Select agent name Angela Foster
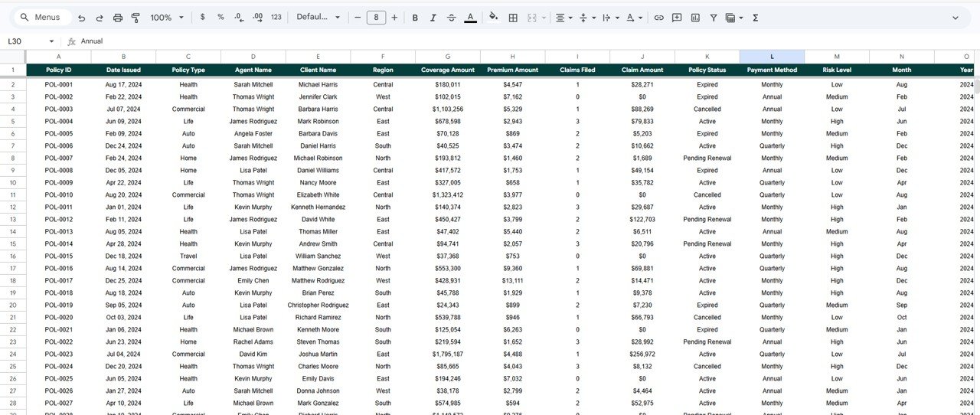Image resolution: width=980 pixels, height=415 pixels. point(253,134)
